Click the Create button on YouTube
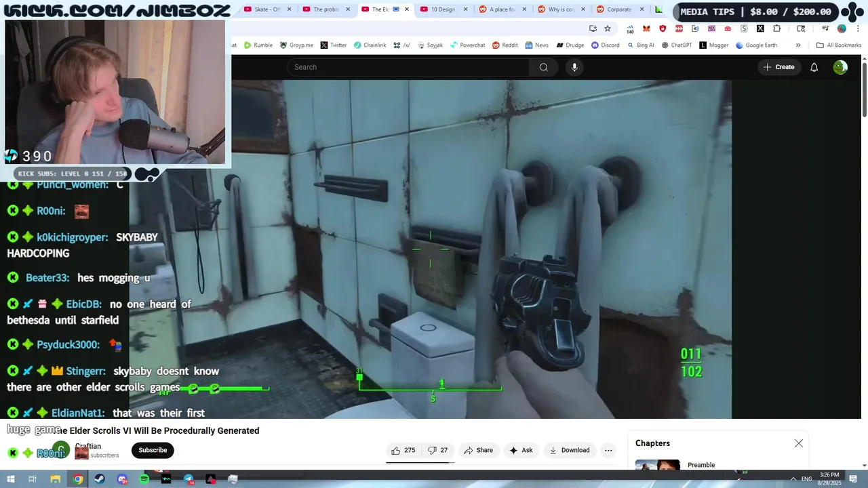 point(778,67)
